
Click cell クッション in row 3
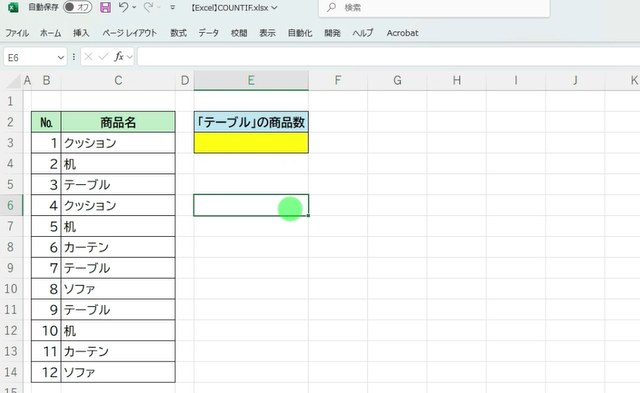118,143
